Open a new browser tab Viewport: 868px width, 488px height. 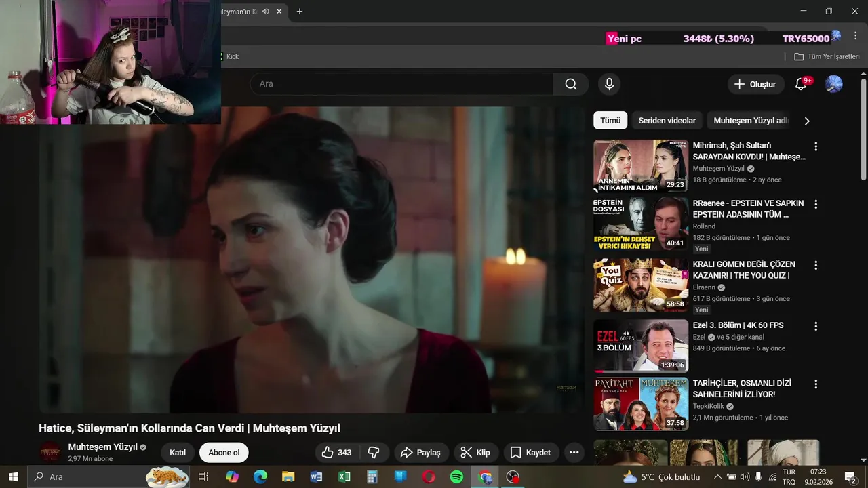300,12
